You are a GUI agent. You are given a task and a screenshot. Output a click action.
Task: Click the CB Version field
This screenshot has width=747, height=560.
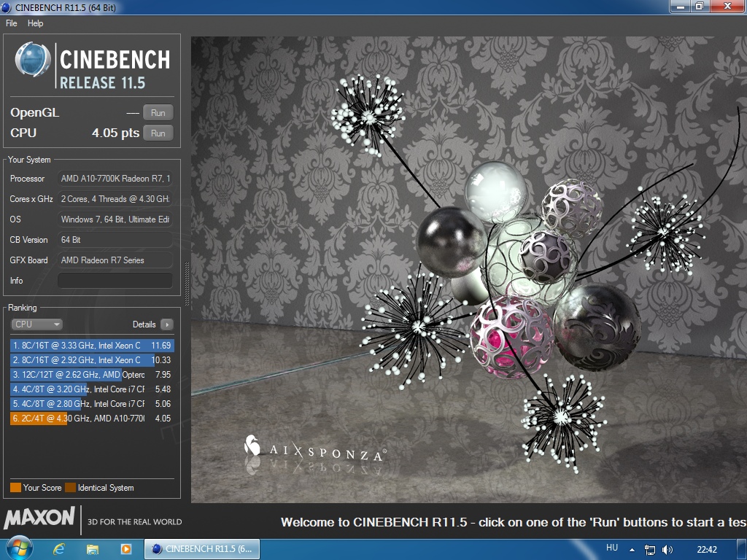coord(115,240)
